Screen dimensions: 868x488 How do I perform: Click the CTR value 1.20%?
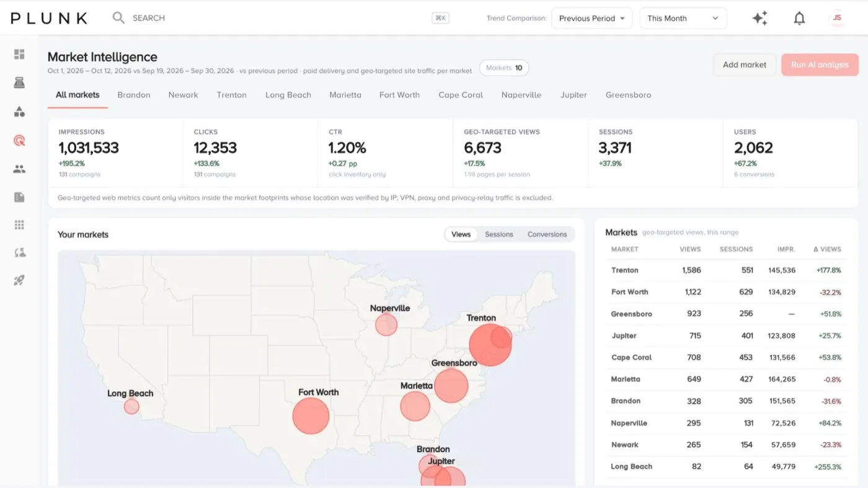(x=347, y=148)
